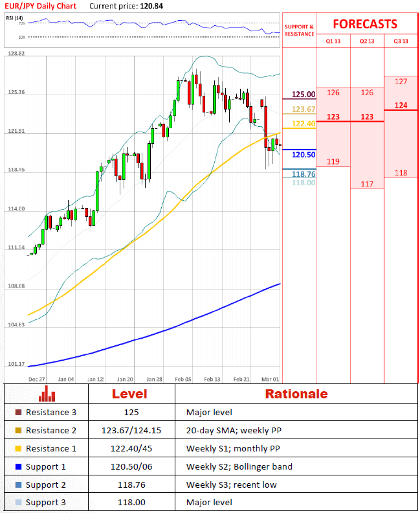Screen dimensions: 420x513
Task: Select the Q1 13 column header
Action: click(x=333, y=41)
